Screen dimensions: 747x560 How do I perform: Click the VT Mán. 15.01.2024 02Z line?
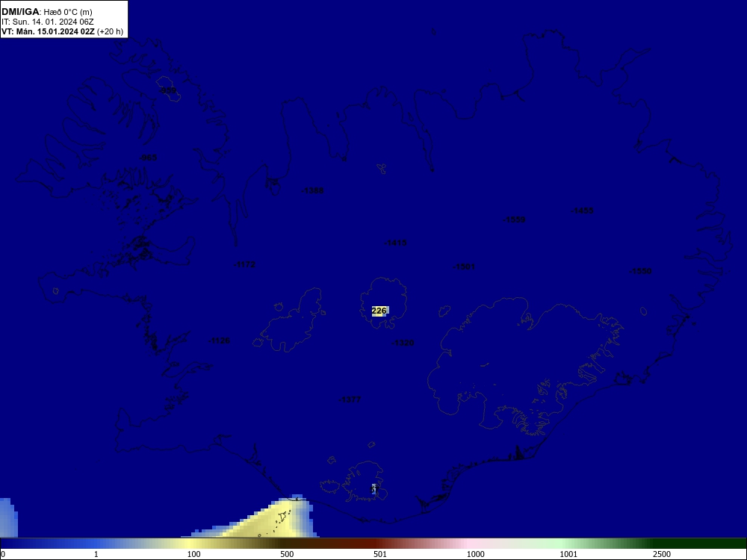62,31
